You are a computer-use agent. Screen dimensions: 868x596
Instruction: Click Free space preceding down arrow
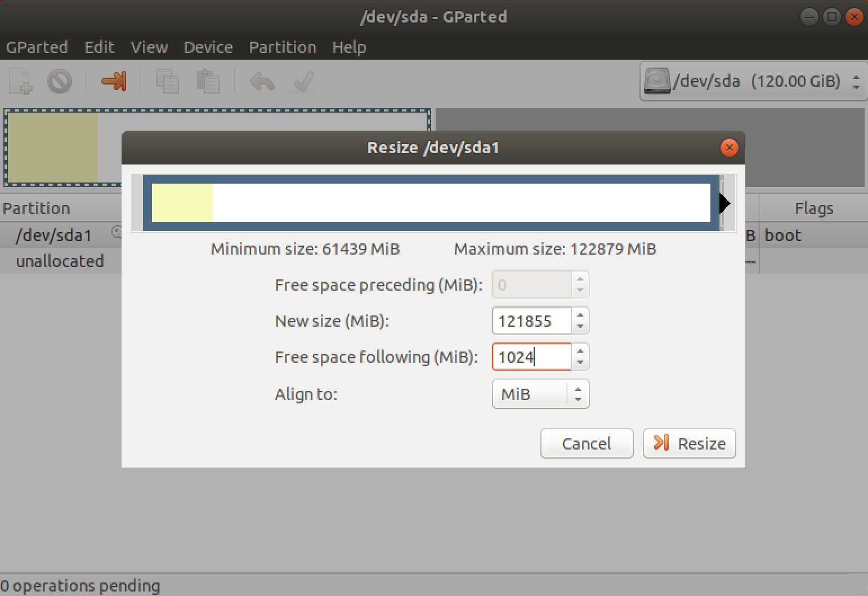click(580, 291)
